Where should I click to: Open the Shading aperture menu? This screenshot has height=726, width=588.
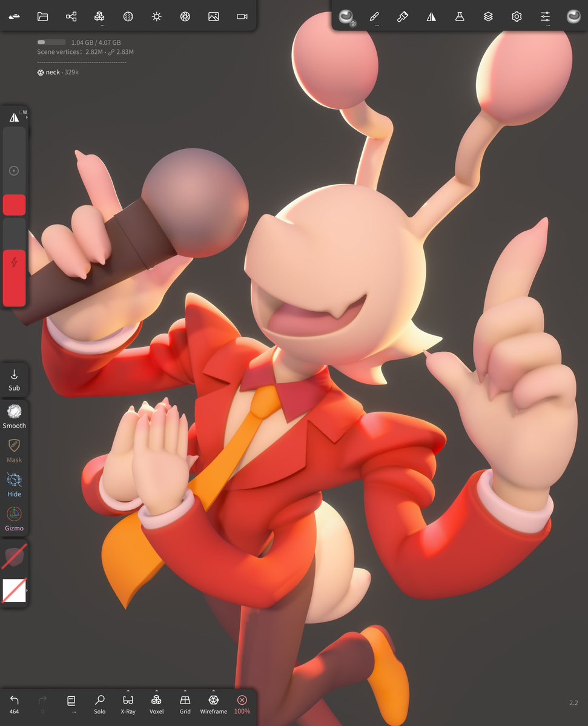[185, 17]
